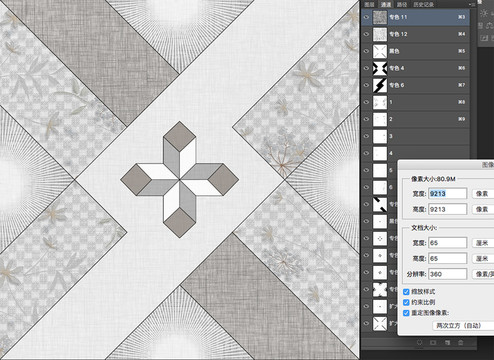Open pixel width unit 像素 dropdown
This screenshot has width=494, height=360.
click(x=483, y=194)
